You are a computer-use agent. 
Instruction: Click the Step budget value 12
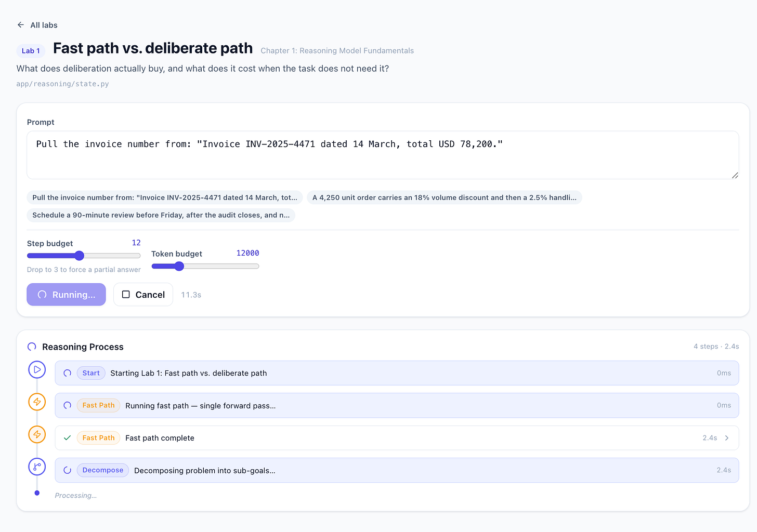click(x=136, y=243)
